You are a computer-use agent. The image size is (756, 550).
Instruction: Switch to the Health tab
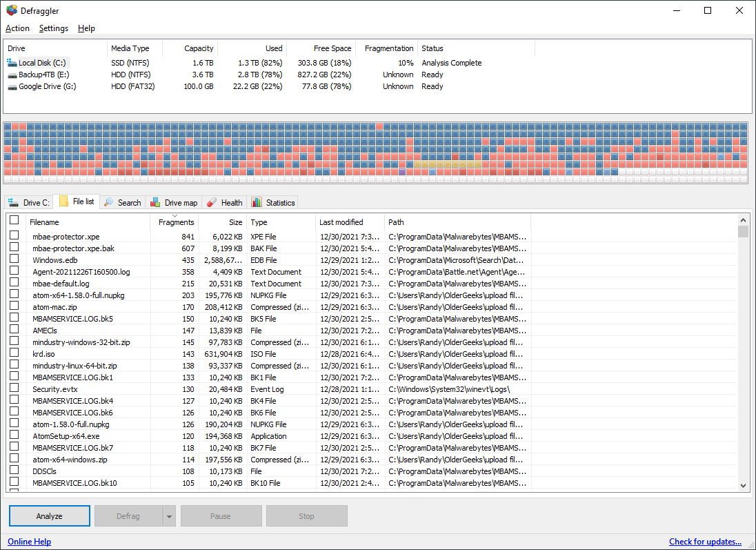coord(225,203)
